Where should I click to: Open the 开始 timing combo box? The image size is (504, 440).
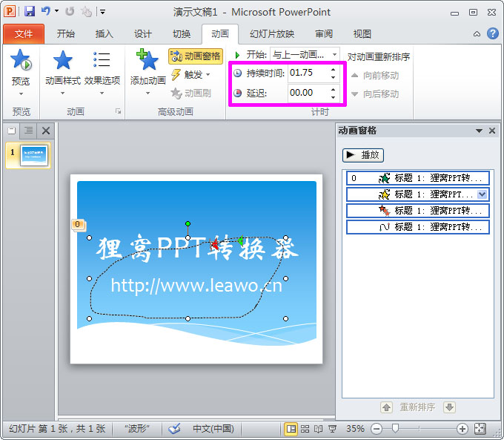click(x=305, y=55)
